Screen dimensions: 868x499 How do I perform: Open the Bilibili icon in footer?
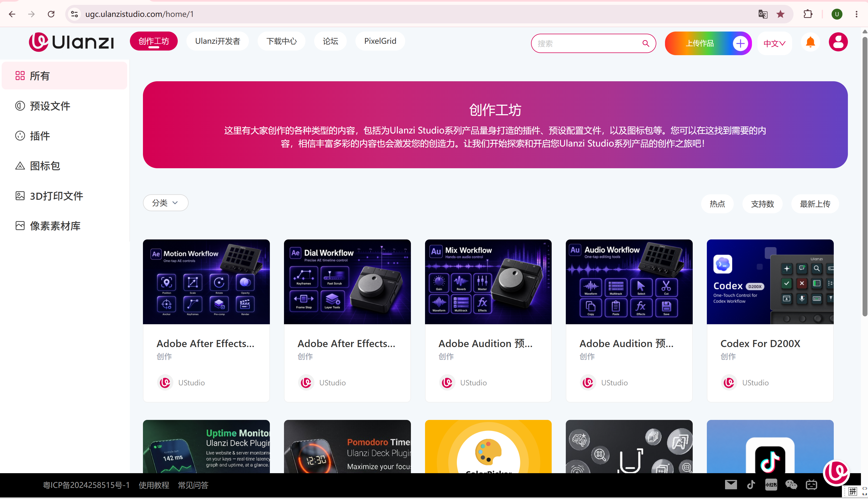811,485
